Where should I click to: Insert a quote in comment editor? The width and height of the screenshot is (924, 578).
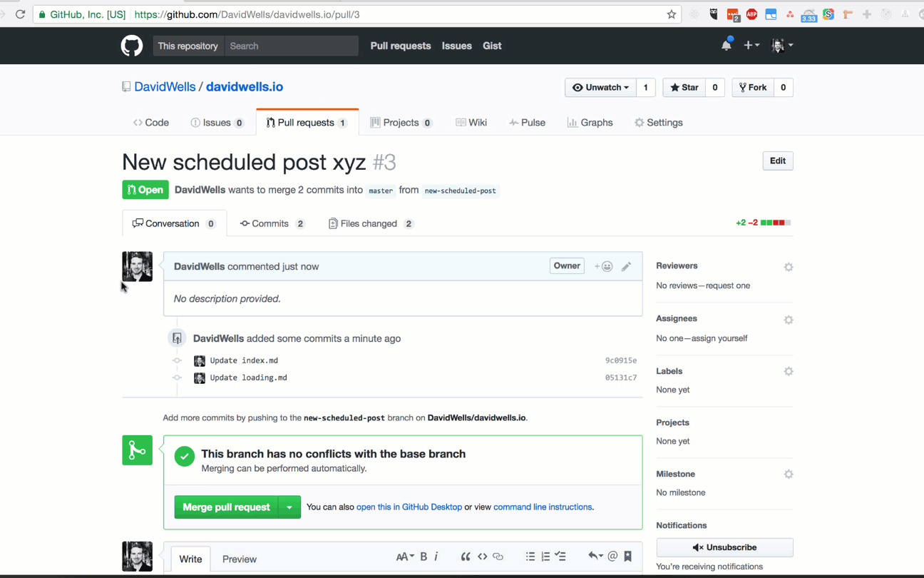(466, 557)
